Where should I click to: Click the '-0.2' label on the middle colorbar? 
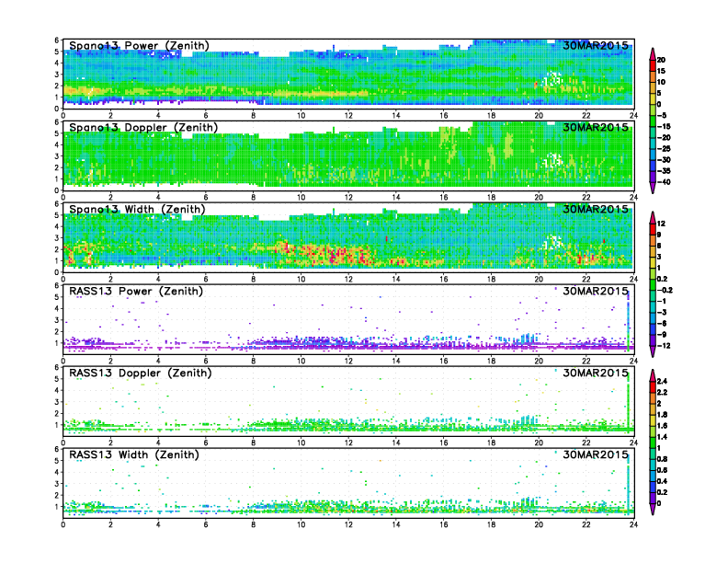(x=665, y=291)
